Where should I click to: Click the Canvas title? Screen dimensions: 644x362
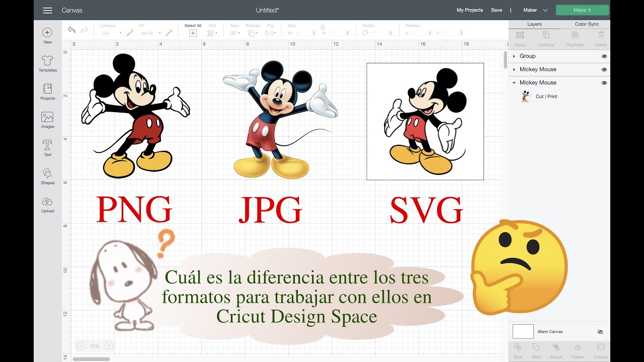[x=72, y=10]
